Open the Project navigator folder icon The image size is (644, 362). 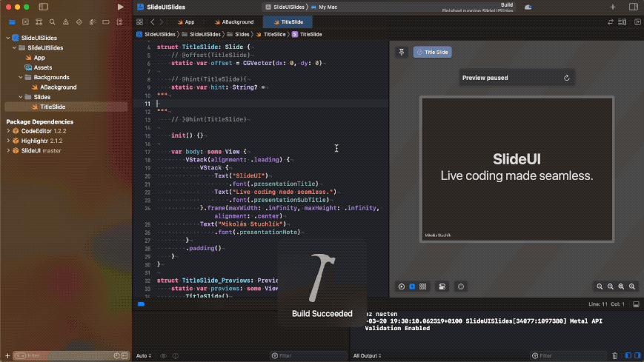tap(12, 22)
